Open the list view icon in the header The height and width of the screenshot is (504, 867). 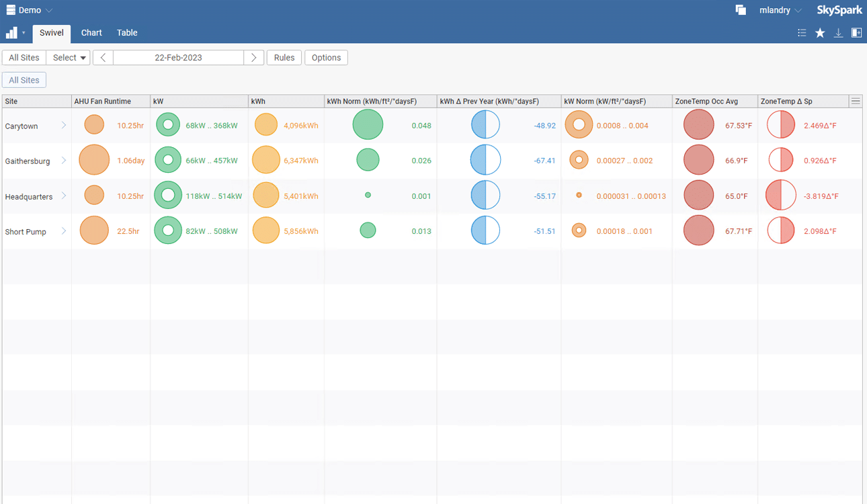[x=802, y=33]
